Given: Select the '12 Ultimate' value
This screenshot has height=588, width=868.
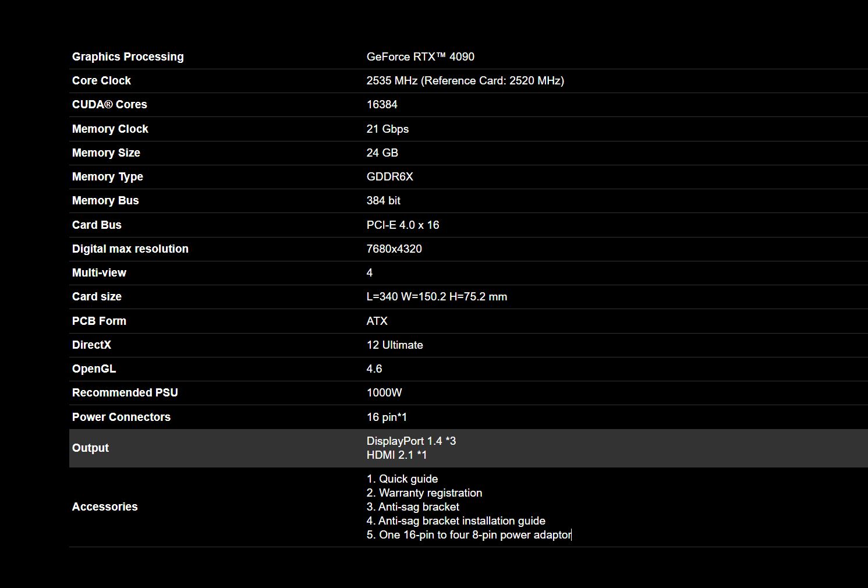Looking at the screenshot, I should pos(395,345).
